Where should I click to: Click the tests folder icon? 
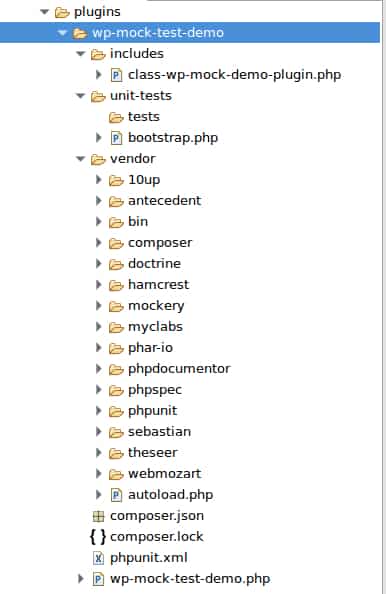click(x=116, y=117)
